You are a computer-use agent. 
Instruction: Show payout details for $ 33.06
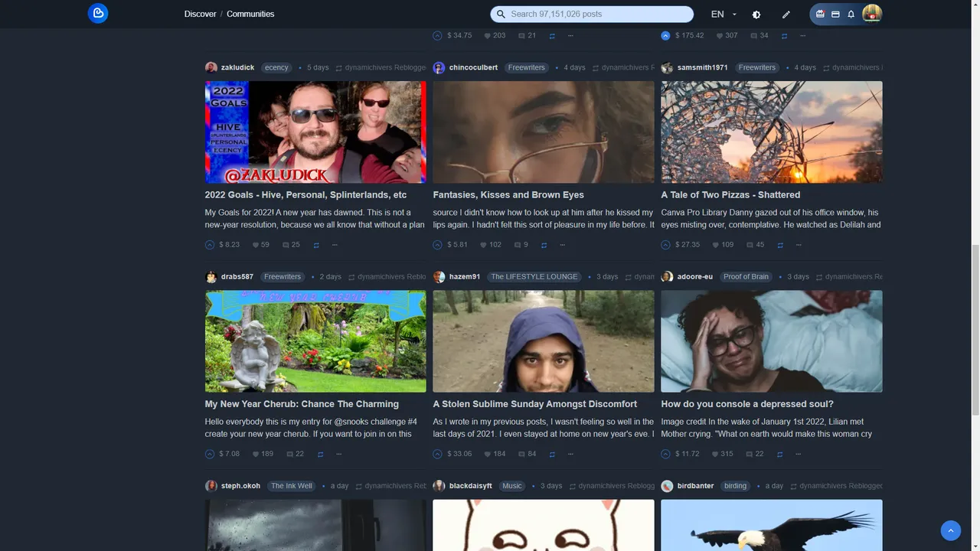[459, 454]
